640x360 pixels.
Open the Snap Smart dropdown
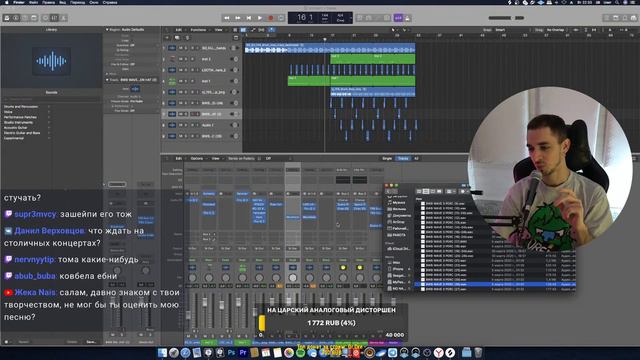point(501,30)
